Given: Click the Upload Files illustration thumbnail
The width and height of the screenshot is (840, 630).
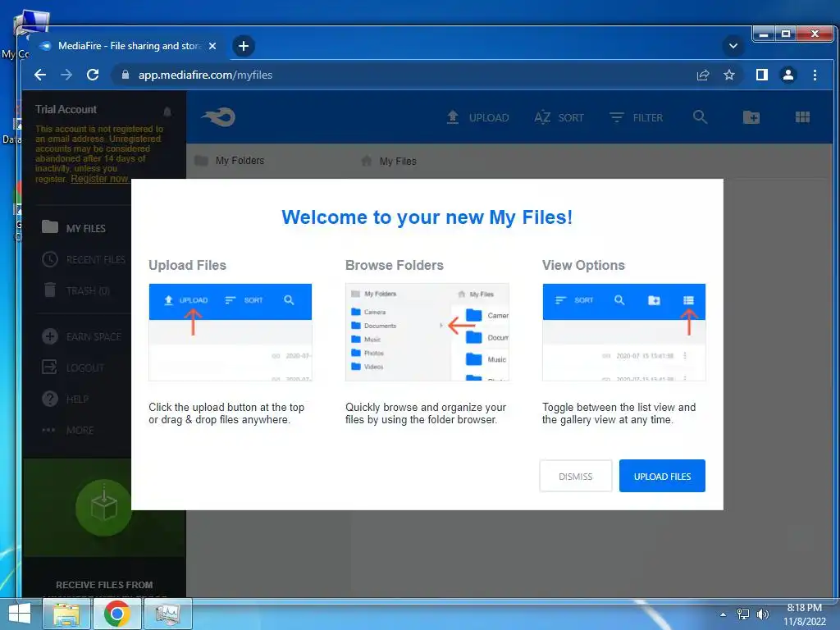Looking at the screenshot, I should coord(231,332).
